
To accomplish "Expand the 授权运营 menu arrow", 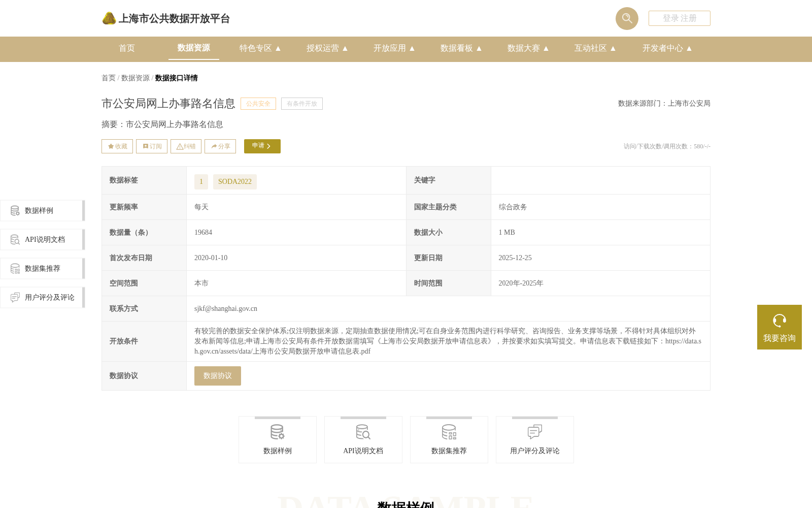I will click(345, 48).
